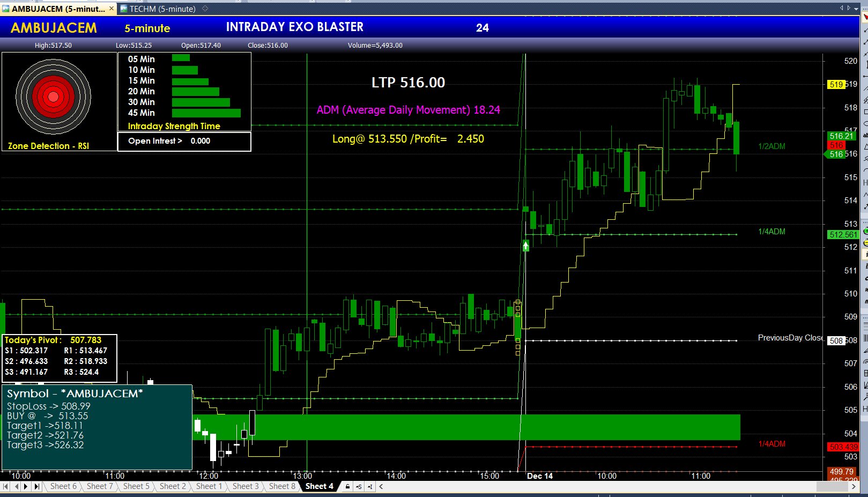
Task: Click the green buy arrow on the chart
Action: coord(526,246)
